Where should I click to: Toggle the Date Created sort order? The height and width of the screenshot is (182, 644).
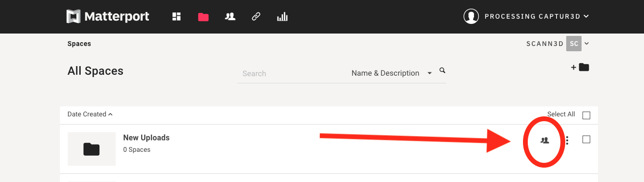point(90,114)
